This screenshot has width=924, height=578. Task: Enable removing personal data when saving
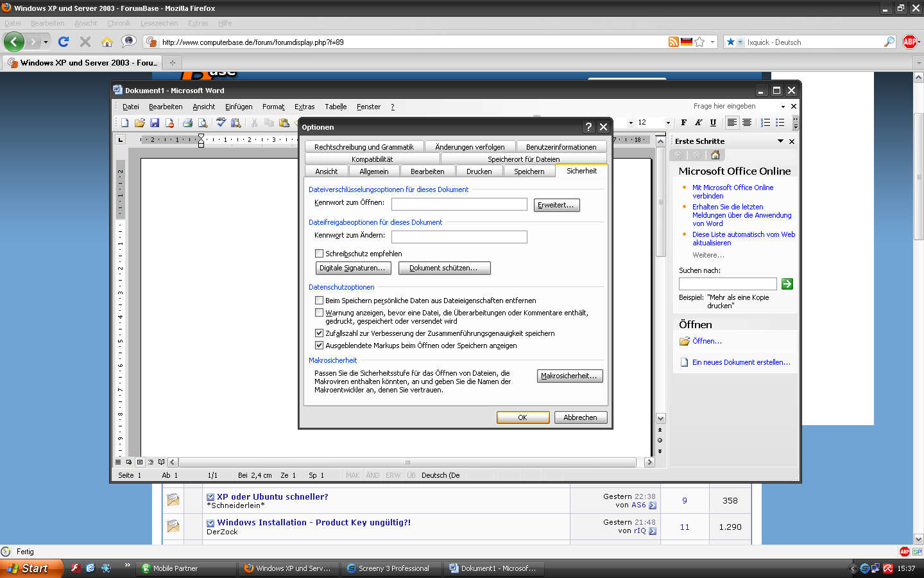(x=319, y=301)
